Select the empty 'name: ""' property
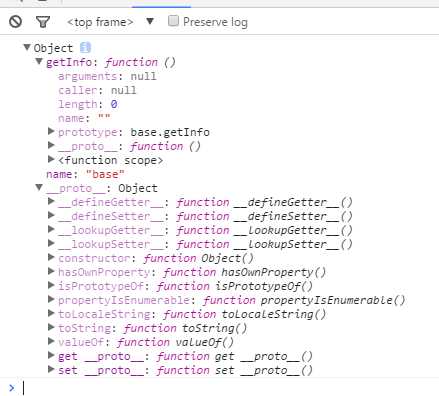This screenshot has height=396, width=439. click(84, 118)
